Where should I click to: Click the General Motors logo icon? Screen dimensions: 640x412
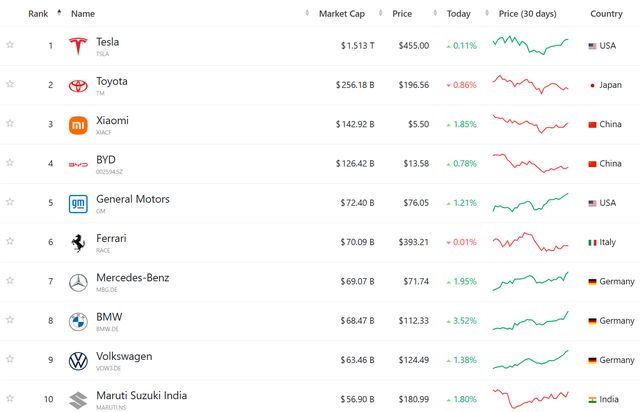point(78,203)
